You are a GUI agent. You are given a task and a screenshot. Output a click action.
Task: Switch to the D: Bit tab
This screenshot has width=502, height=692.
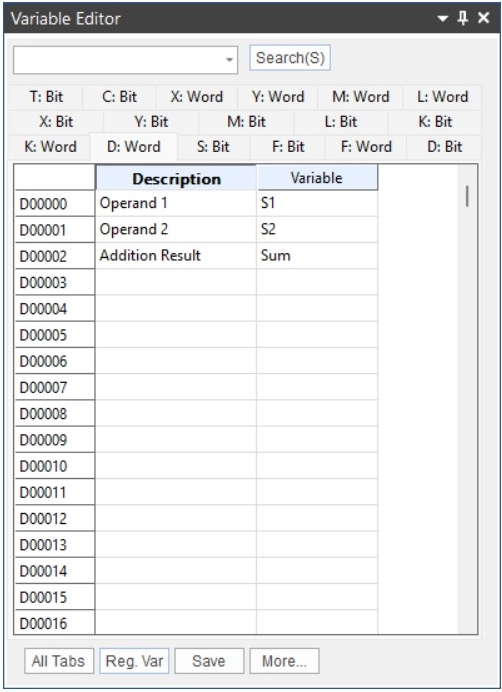tap(444, 147)
